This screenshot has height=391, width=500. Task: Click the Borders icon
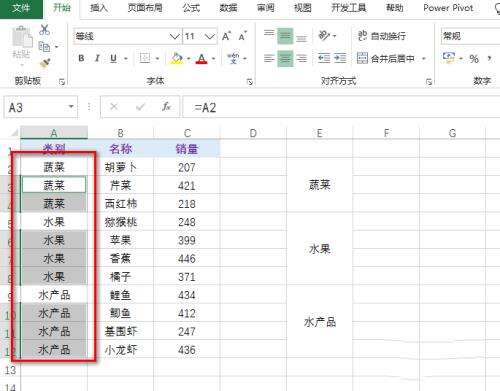click(x=145, y=58)
